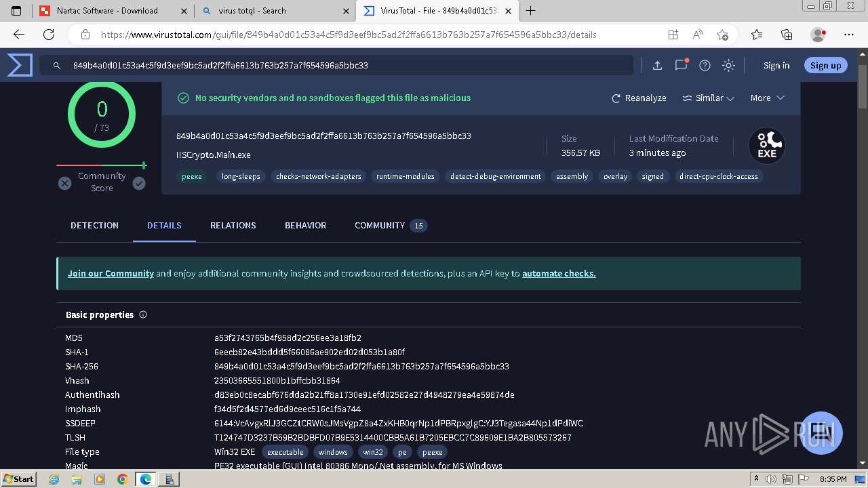Open the tab actions menu icon
This screenshot has width=868, height=488.
(16, 11)
